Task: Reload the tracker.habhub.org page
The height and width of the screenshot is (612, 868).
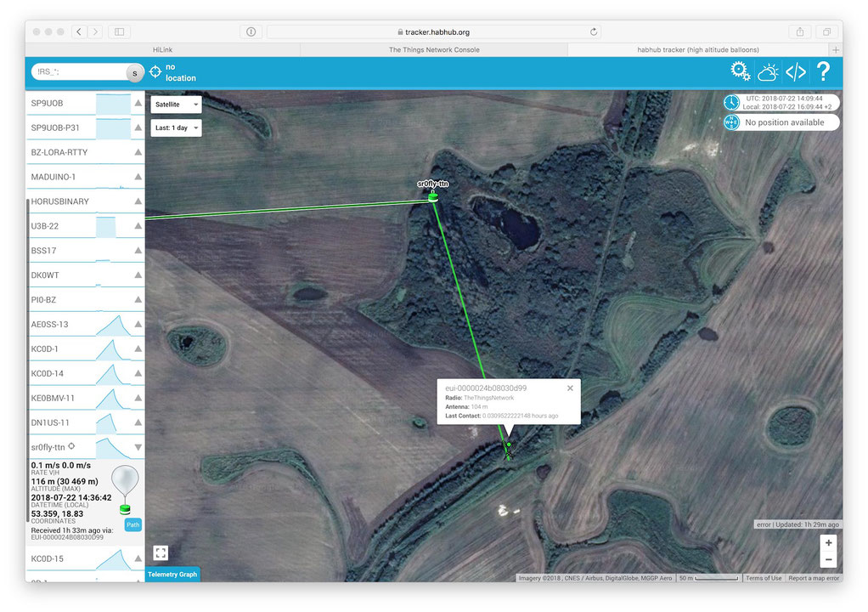Action: coord(594,32)
